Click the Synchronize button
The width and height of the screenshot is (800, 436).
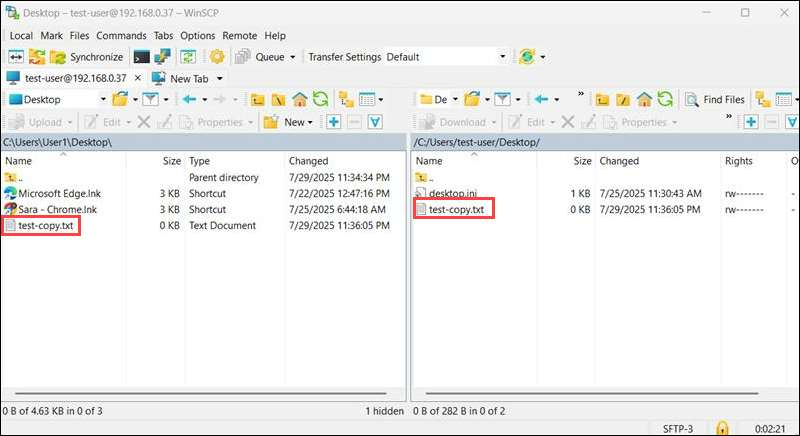click(87, 57)
